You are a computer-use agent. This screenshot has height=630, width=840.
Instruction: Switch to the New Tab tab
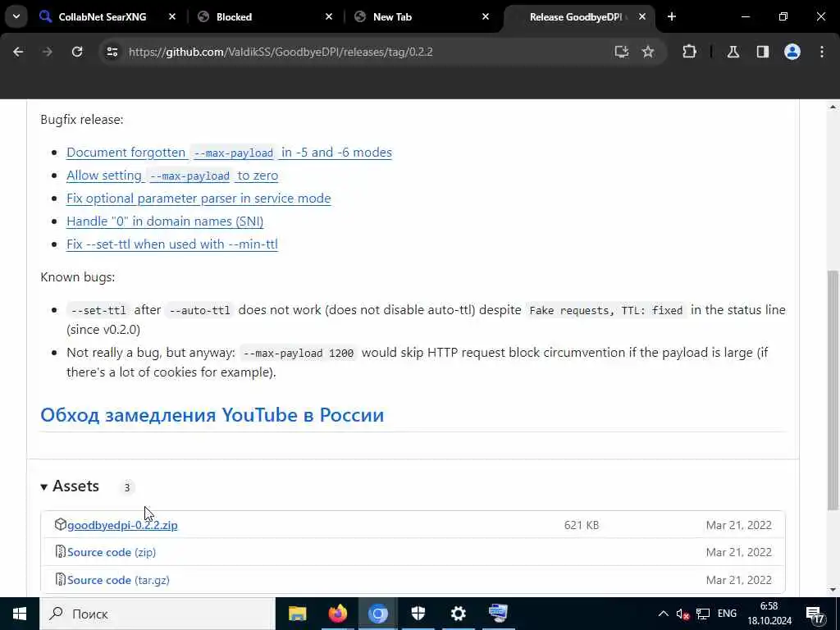point(392,17)
